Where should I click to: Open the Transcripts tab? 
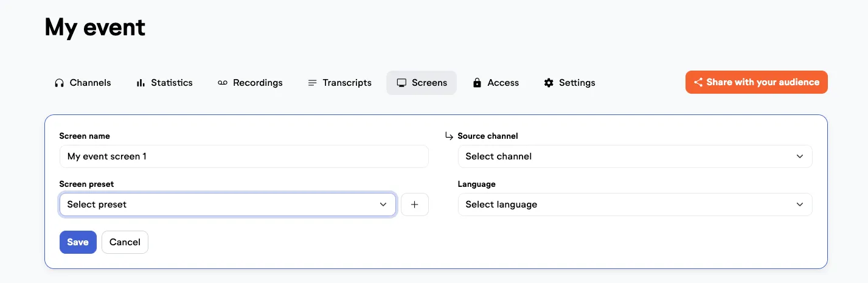tap(339, 83)
